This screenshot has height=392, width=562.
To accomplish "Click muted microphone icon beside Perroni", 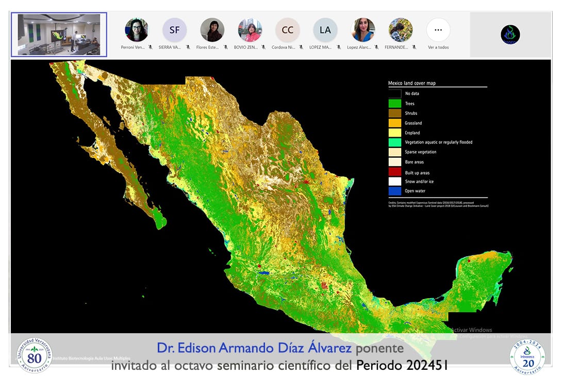I will point(151,47).
